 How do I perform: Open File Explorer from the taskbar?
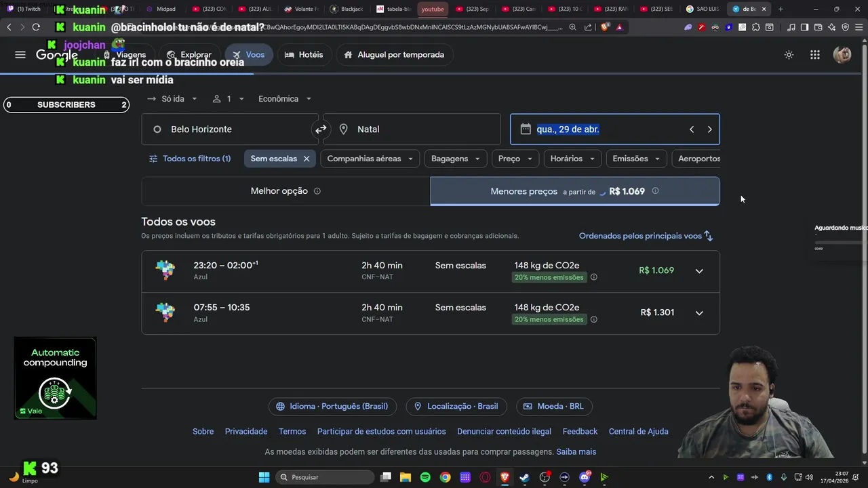click(x=406, y=477)
